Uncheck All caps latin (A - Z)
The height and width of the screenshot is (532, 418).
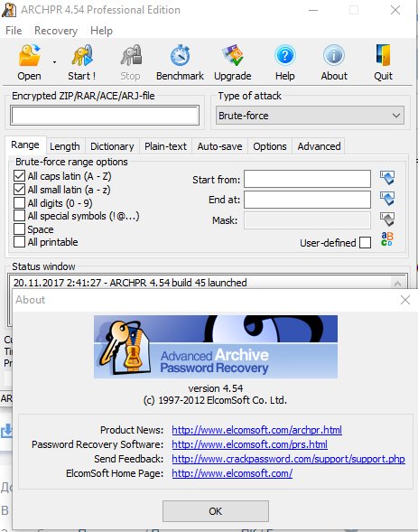coord(19,176)
